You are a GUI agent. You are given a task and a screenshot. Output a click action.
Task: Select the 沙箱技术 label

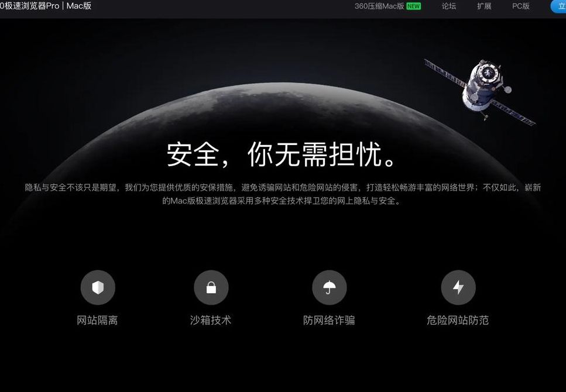pos(211,320)
